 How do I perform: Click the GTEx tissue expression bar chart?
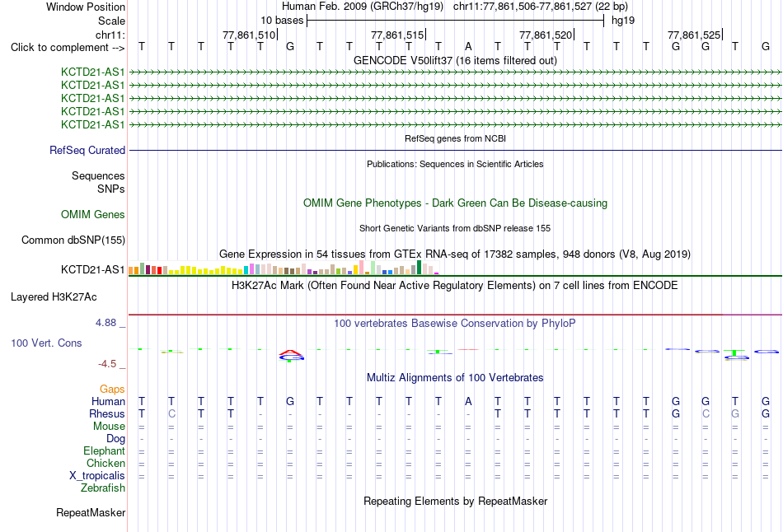(x=284, y=268)
